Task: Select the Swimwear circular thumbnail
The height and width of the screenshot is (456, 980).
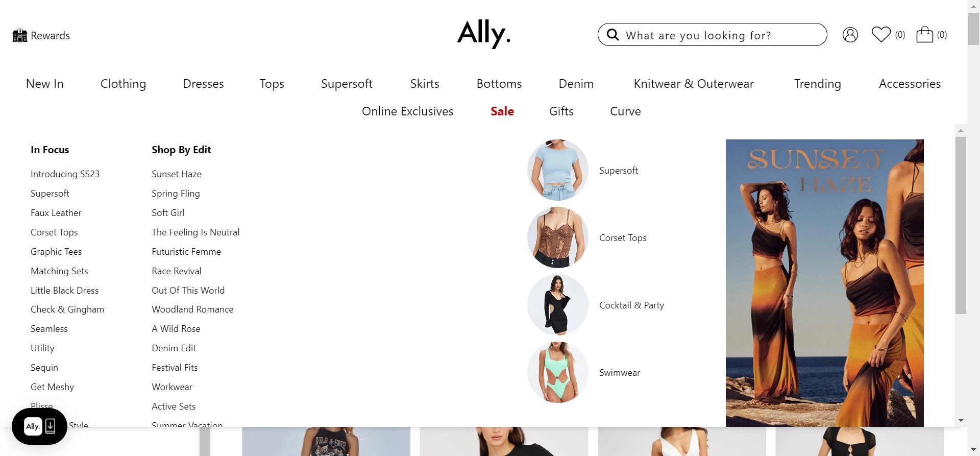Action: coord(557,372)
